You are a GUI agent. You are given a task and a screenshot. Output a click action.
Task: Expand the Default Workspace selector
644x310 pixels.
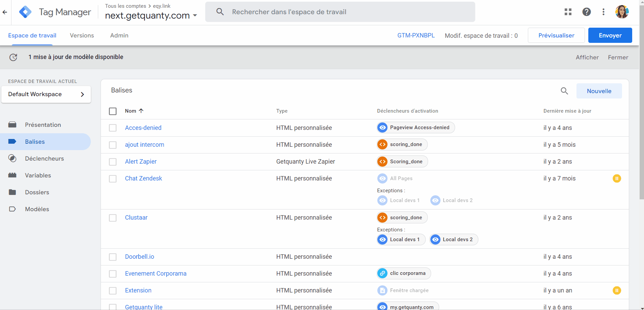(x=46, y=94)
